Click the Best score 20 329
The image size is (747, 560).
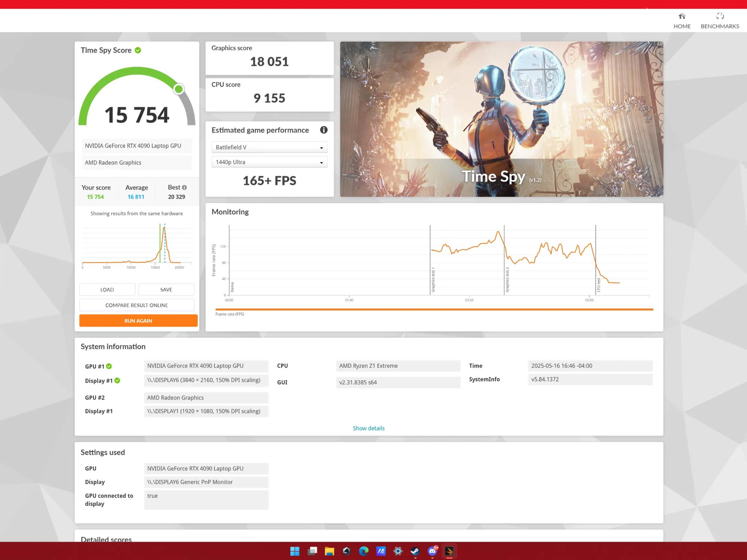177,197
